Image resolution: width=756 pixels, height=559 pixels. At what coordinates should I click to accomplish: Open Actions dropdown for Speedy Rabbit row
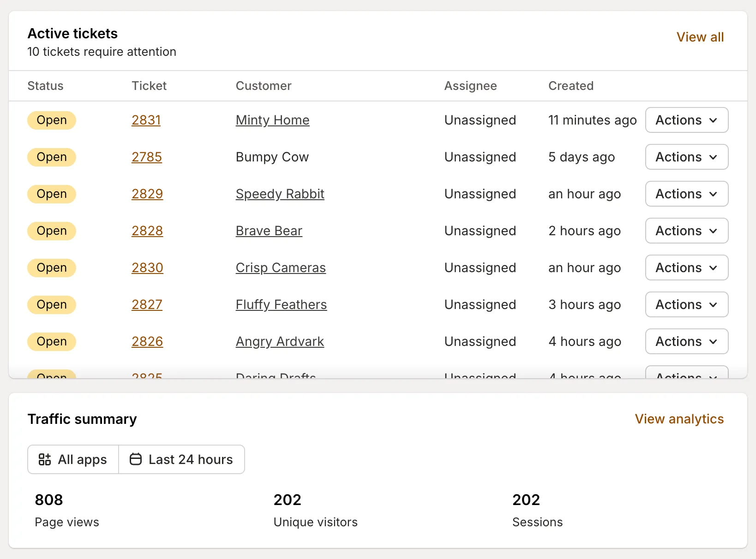[686, 194]
